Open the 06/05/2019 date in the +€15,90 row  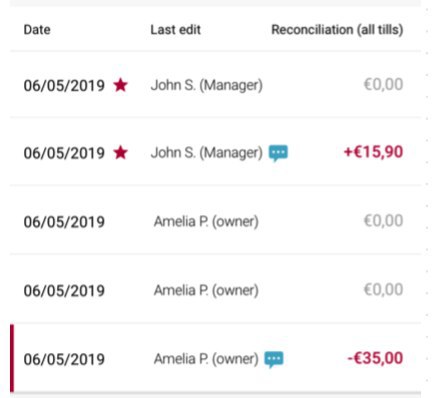click(64, 153)
